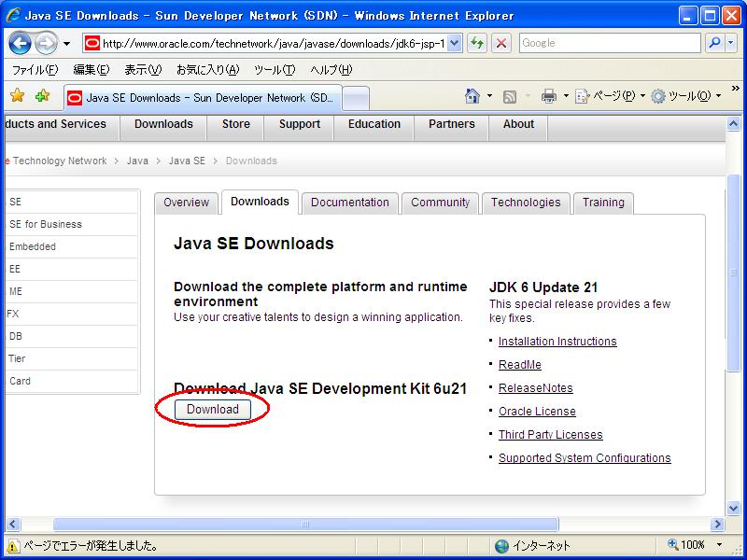Open the 編集(E) menu
Screen dimensions: 747x560
coord(91,70)
